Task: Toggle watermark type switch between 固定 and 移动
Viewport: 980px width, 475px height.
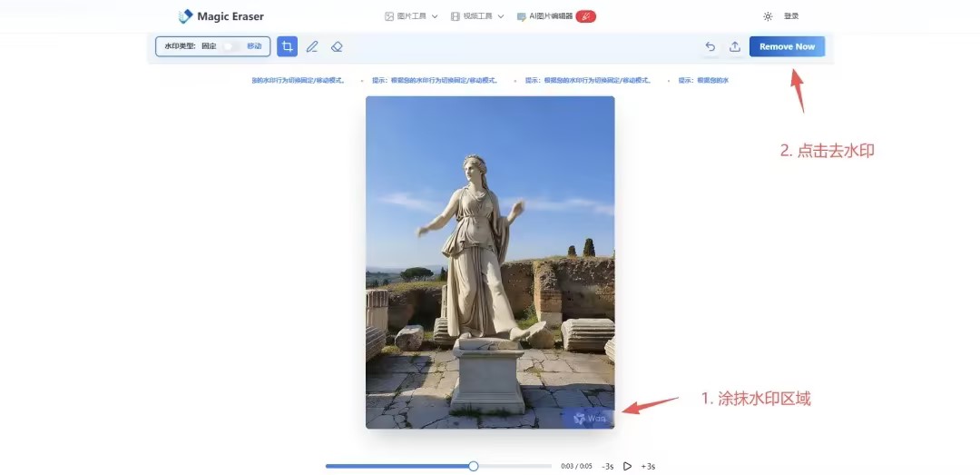Action: [231, 46]
